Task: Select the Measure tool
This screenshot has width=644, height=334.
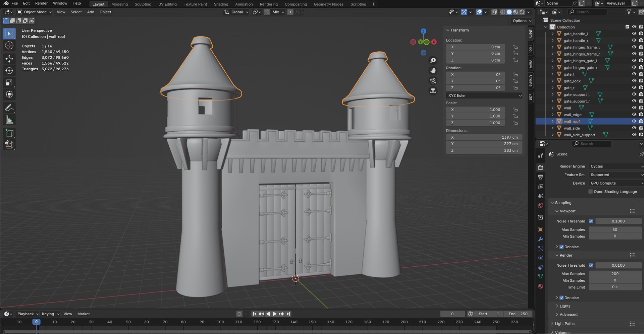Action: point(9,120)
